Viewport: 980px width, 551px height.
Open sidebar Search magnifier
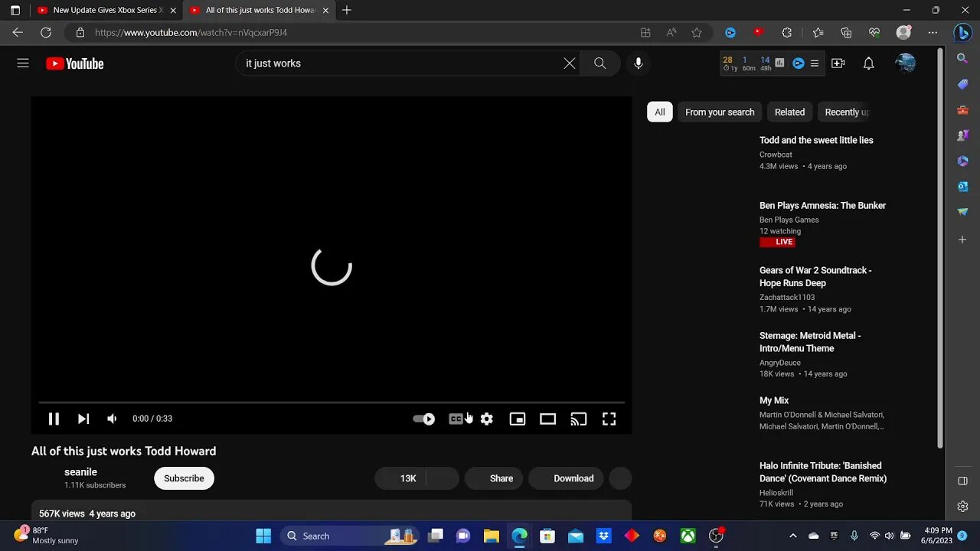(962, 58)
